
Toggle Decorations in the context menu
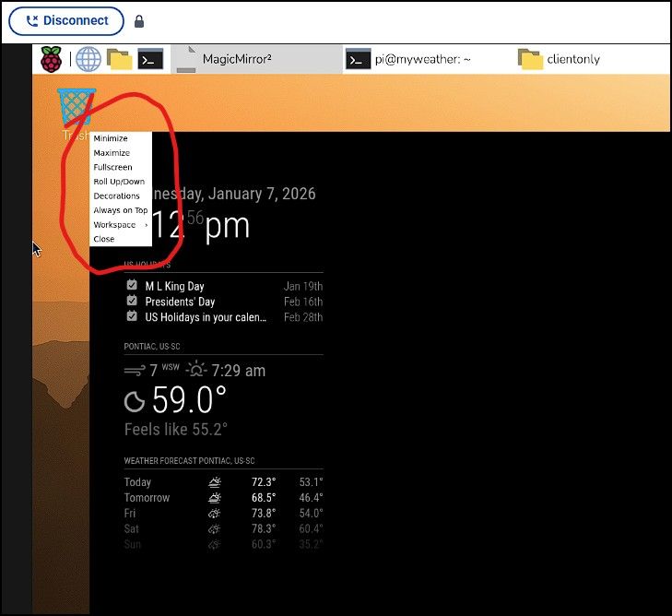tap(116, 196)
